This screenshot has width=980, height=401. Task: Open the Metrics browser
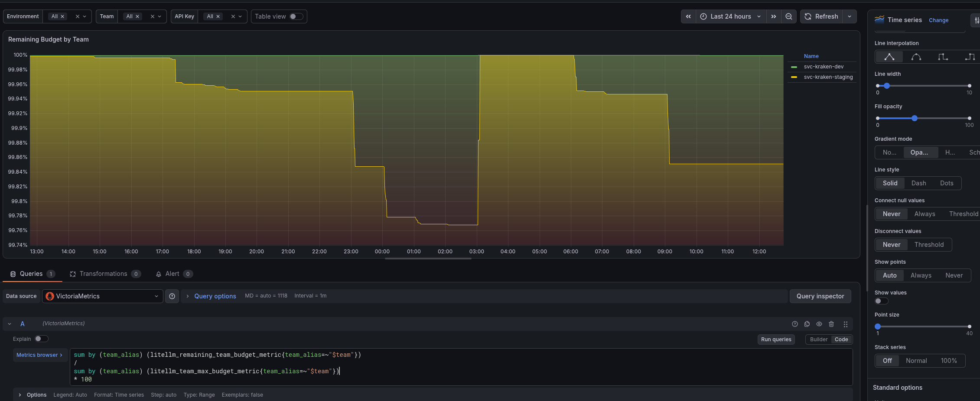[40, 355]
